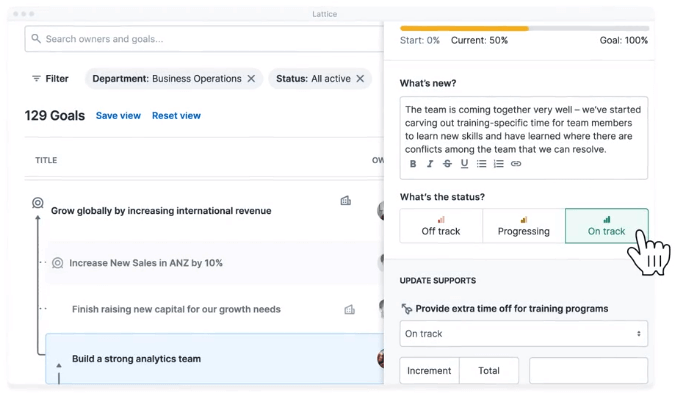Click the owner avatar on Build analytics team row
684x398 pixels.
[380, 359]
